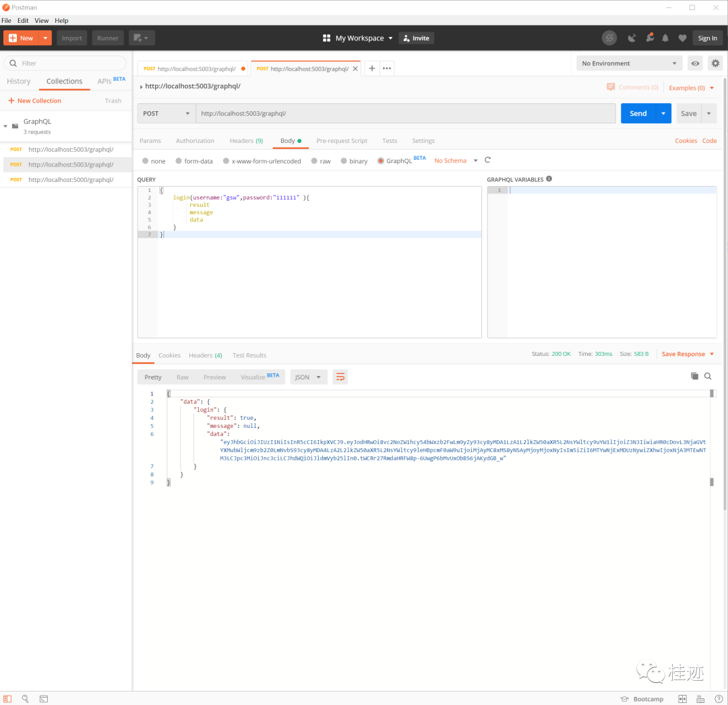Open the No Environment dropdown
This screenshot has height=705, width=728.
tap(629, 63)
